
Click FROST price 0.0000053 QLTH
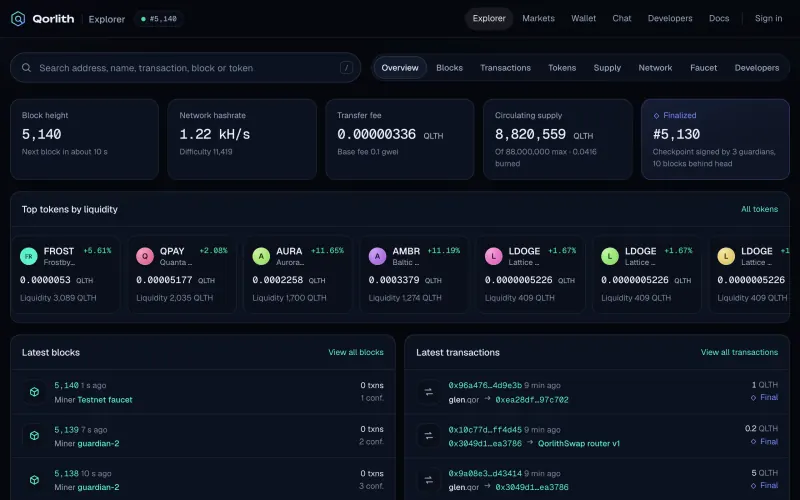point(56,280)
